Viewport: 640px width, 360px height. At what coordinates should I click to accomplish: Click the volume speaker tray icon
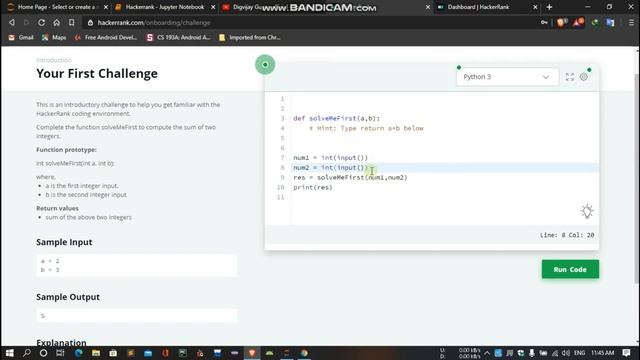566,353
